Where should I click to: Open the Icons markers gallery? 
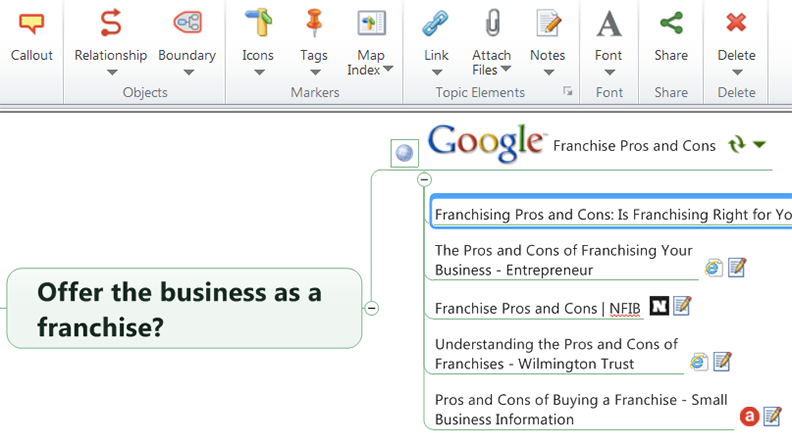point(258,23)
